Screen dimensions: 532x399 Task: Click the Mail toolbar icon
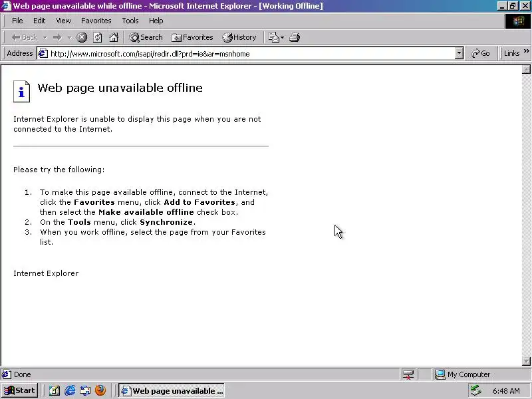pos(273,37)
